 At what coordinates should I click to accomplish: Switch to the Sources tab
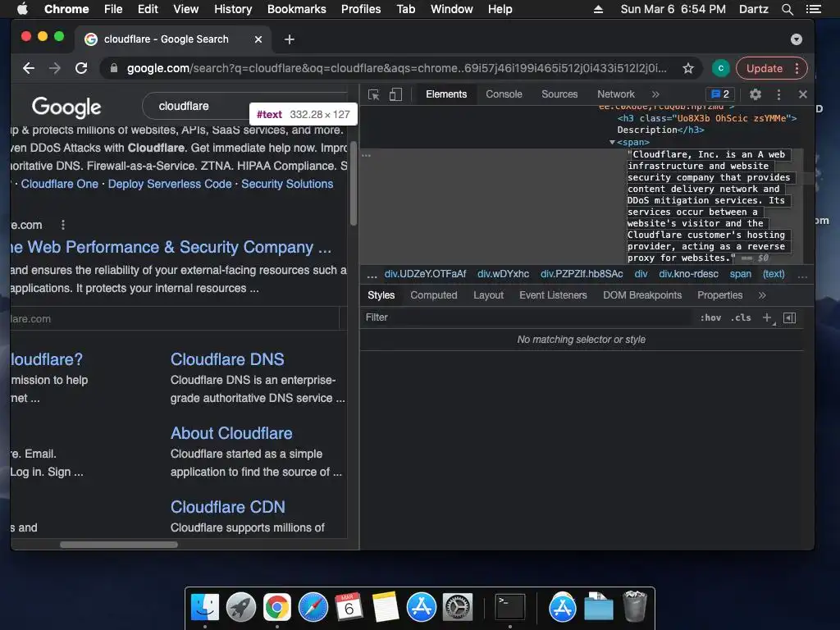(559, 94)
